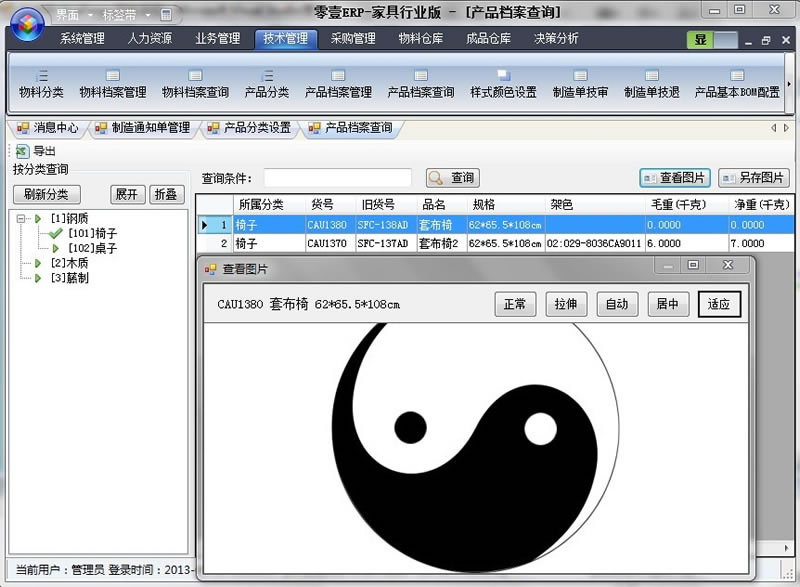Screen dimensions: 800x587
Task: Set image mode to 居中
Action: click(668, 304)
